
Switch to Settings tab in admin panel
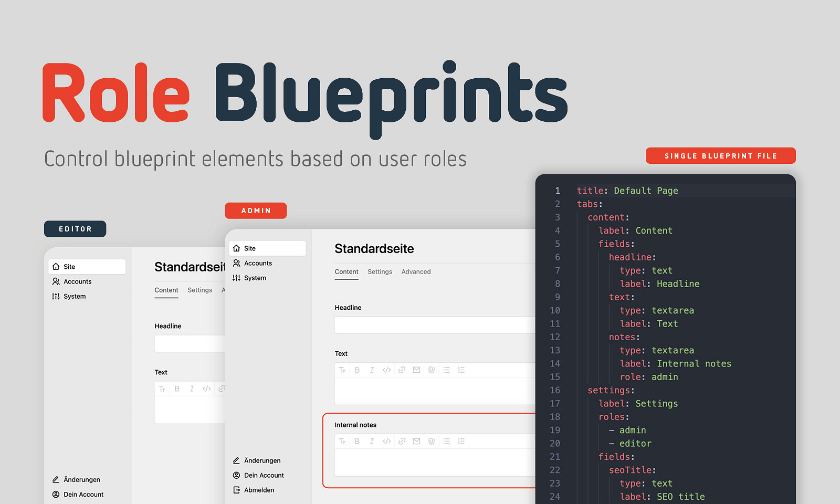[x=380, y=272]
